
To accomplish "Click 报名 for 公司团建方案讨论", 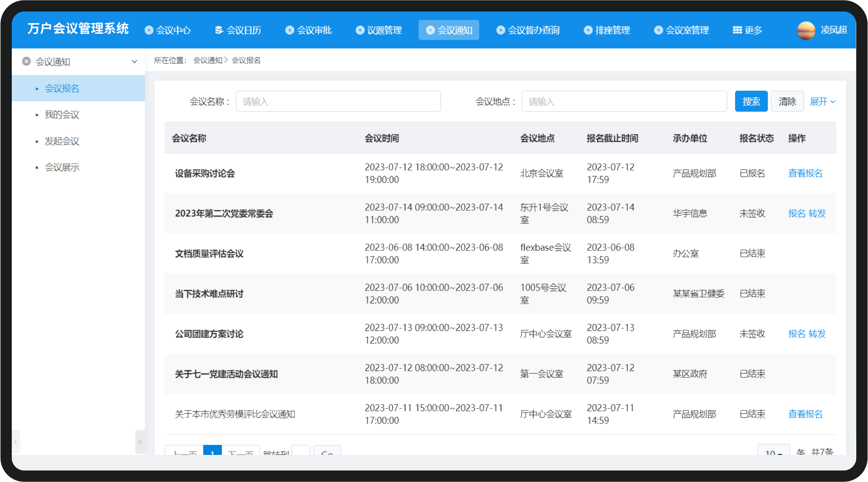I will [797, 334].
